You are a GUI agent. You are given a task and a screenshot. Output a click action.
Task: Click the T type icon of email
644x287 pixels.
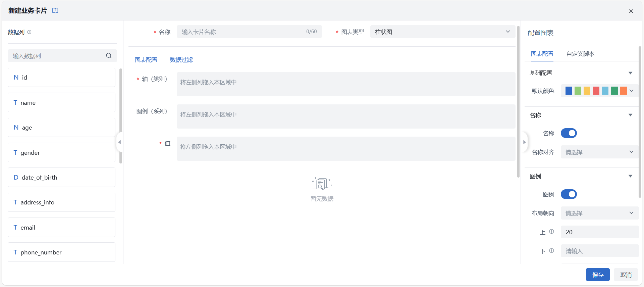15,227
